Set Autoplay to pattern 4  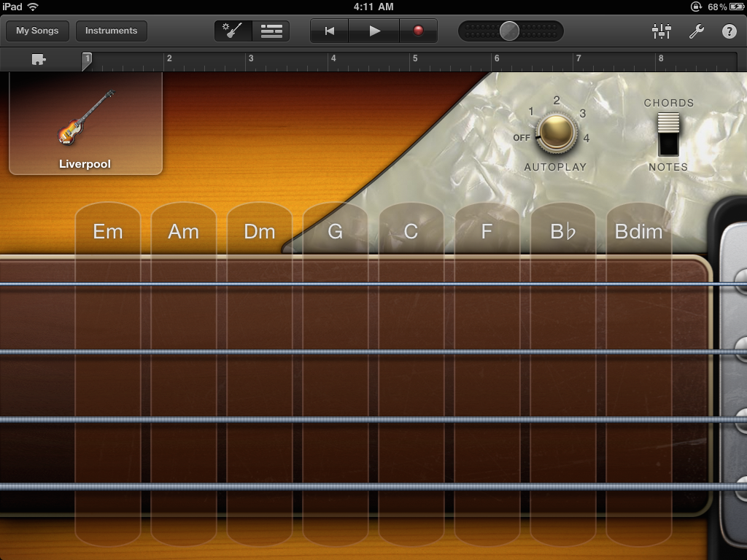587,138
